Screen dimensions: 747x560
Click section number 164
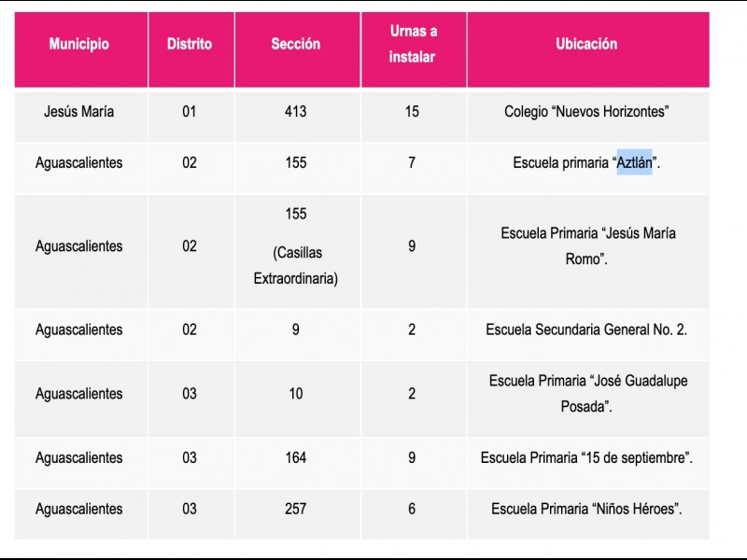pyautogui.click(x=296, y=458)
